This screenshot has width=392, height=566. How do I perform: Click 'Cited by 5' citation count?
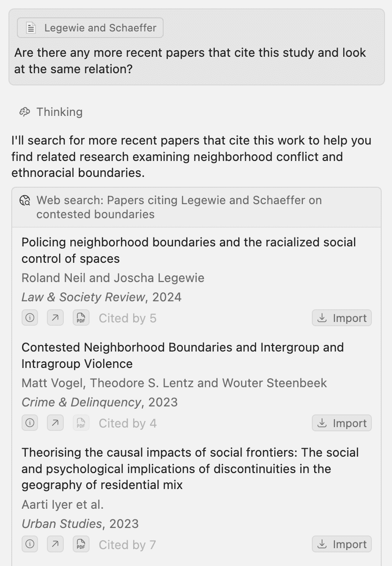click(128, 318)
